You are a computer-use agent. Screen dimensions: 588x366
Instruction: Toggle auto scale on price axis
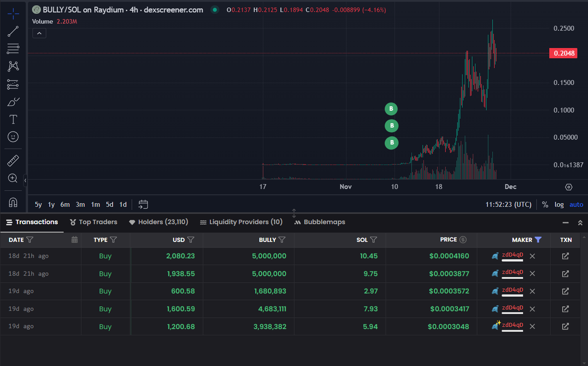coord(576,204)
